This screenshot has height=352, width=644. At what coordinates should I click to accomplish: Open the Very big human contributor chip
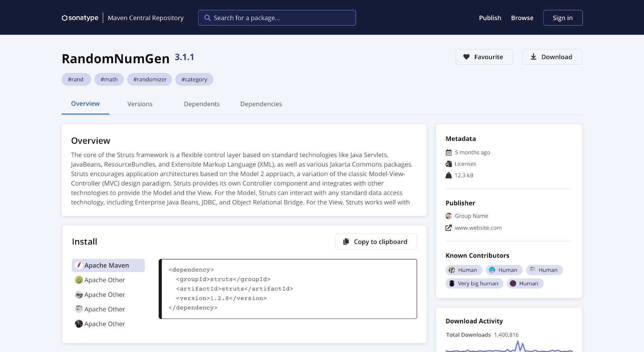pyautogui.click(x=474, y=284)
